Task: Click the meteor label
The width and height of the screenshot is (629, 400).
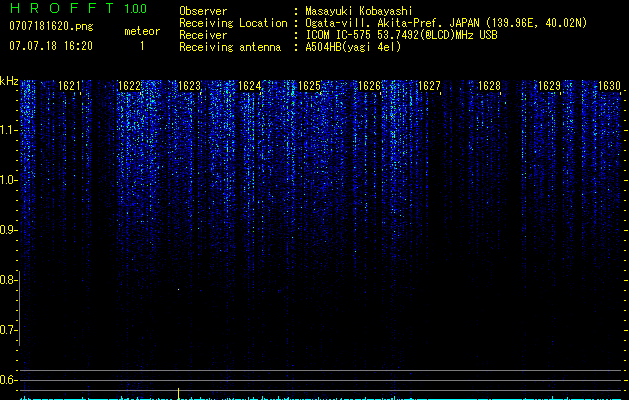Action: [142, 31]
